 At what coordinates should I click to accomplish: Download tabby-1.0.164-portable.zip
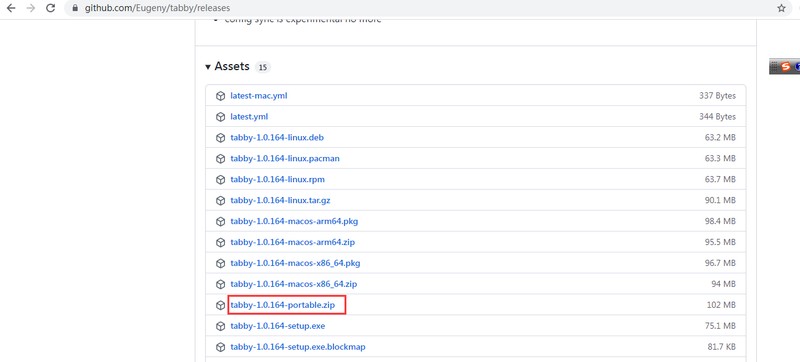pos(283,305)
